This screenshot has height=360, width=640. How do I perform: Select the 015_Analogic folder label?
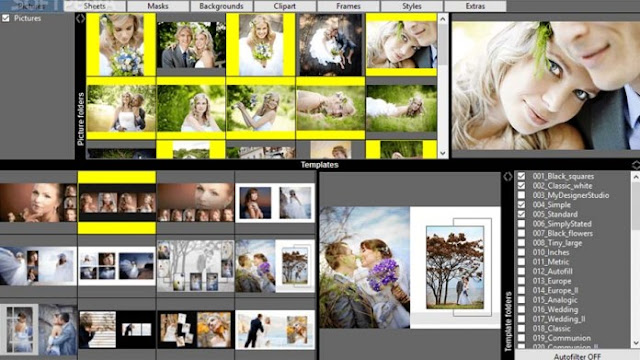[x=555, y=300]
